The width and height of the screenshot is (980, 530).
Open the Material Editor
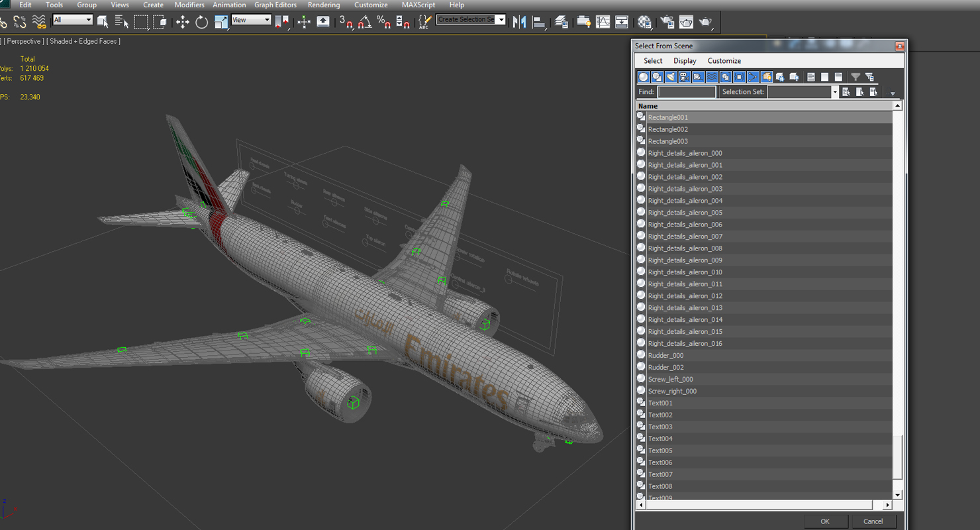644,22
